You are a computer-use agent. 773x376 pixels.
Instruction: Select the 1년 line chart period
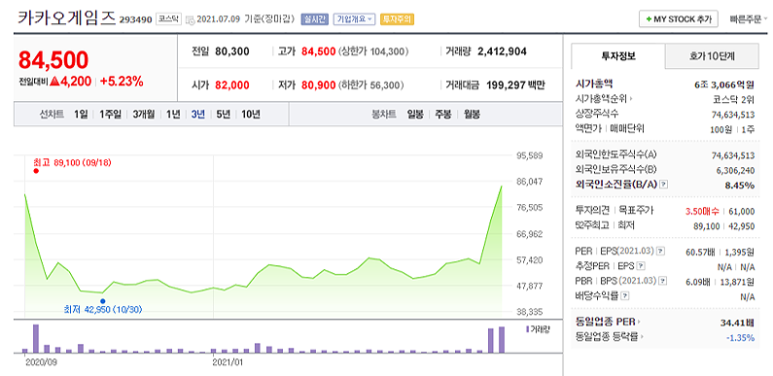[173, 115]
